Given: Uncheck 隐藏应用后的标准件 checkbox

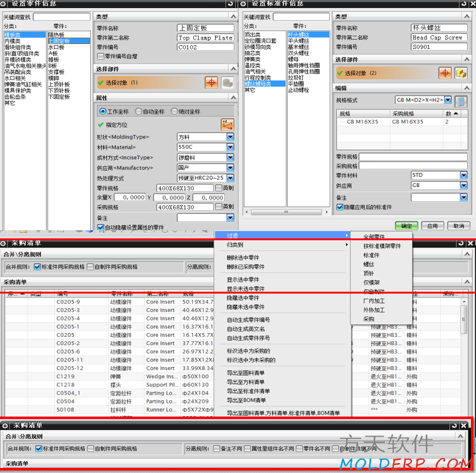Looking at the screenshot, I should (340, 206).
